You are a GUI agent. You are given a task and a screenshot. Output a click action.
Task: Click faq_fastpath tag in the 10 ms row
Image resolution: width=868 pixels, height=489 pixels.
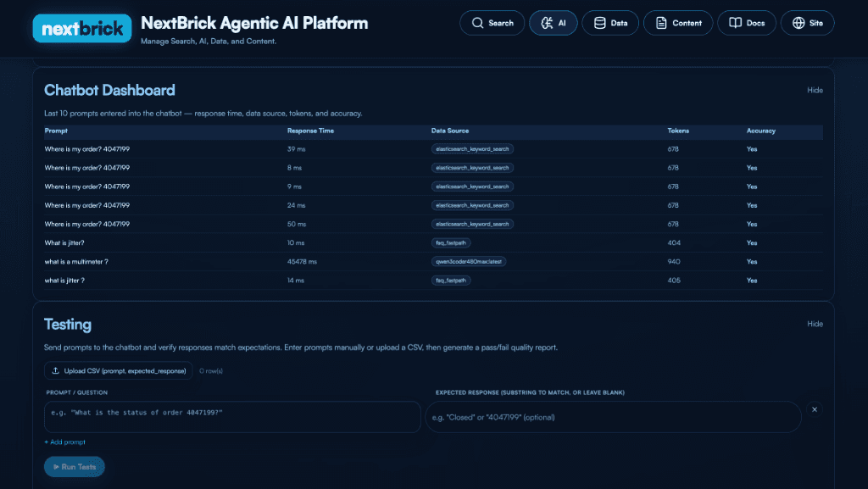[451, 243]
